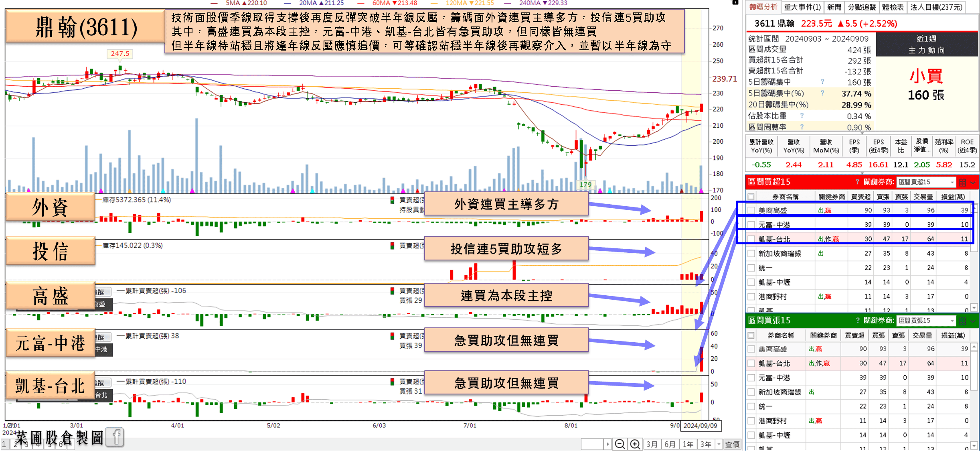This screenshot has width=980, height=459.
Task: Open column settings grid icon in 區間買張15 panel
Action: (x=962, y=321)
